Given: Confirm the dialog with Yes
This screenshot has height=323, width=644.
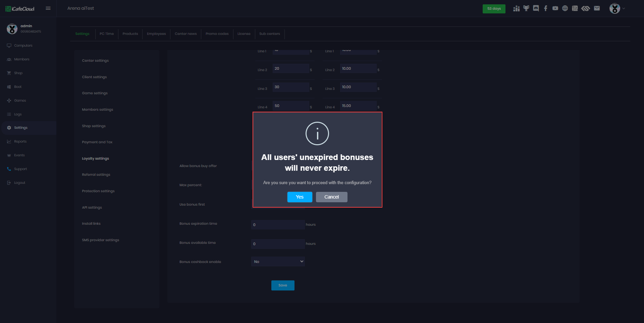Looking at the screenshot, I should point(300,197).
